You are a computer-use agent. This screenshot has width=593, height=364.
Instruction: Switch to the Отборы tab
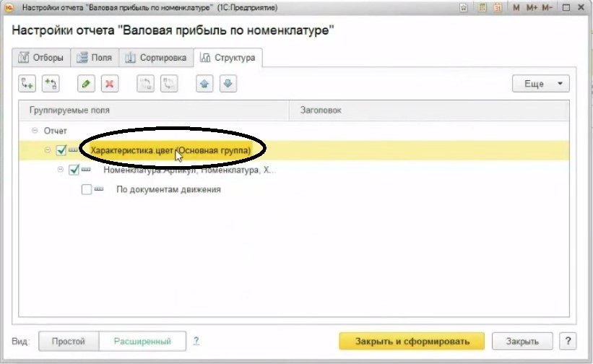[42, 58]
